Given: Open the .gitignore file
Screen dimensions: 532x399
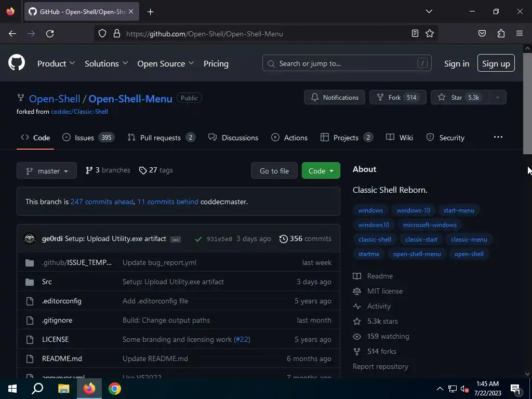Looking at the screenshot, I should (57, 320).
